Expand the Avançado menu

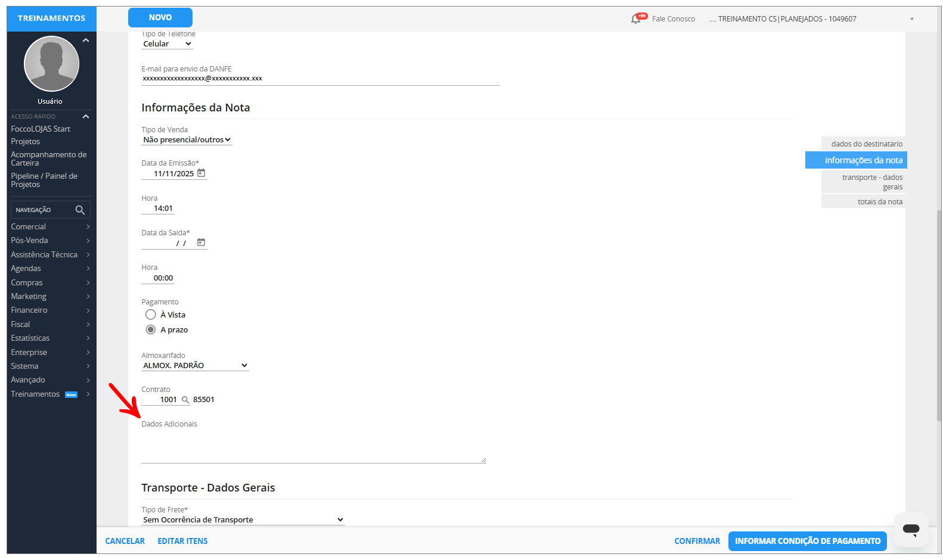[x=50, y=380]
